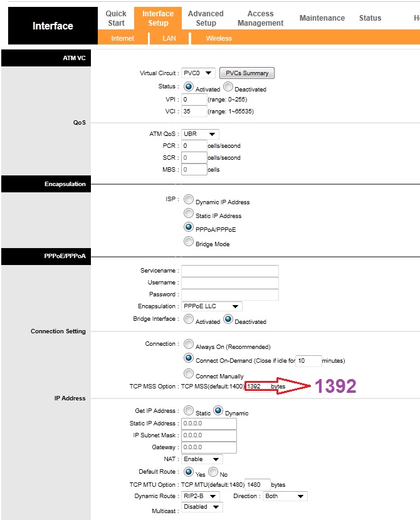
Task: Click the PCR cells/second field
Action: pos(194,146)
